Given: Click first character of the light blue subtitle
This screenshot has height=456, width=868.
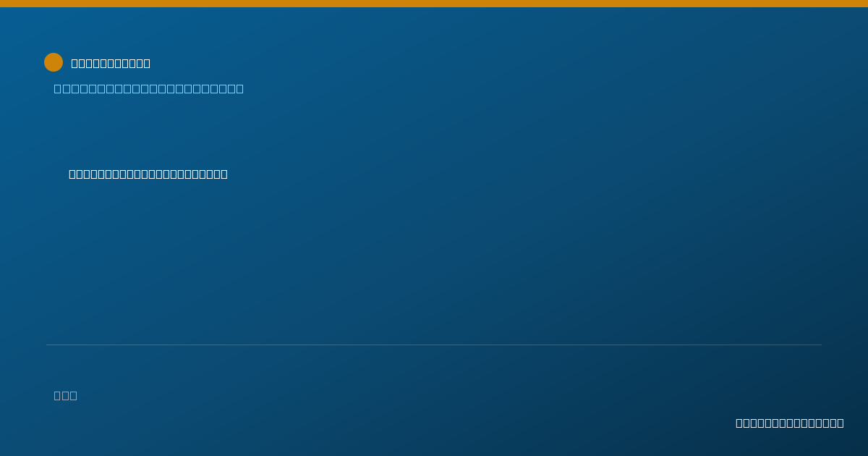Looking at the screenshot, I should (58, 88).
